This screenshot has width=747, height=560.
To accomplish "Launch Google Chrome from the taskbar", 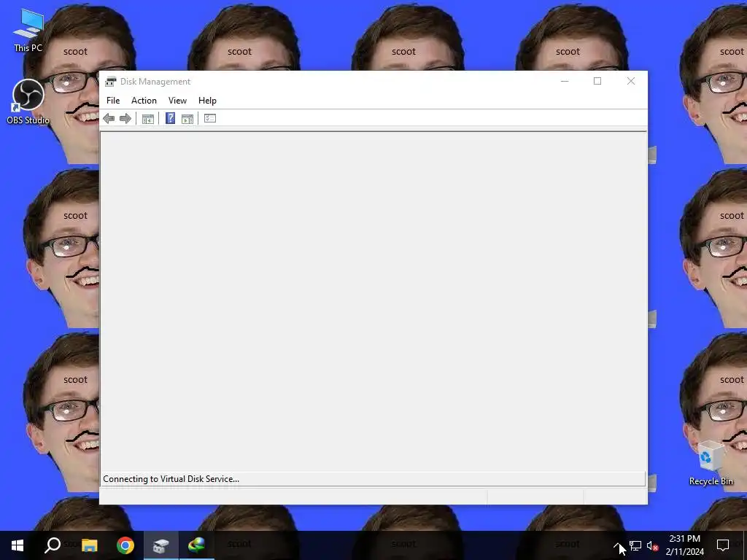I will coord(125,545).
